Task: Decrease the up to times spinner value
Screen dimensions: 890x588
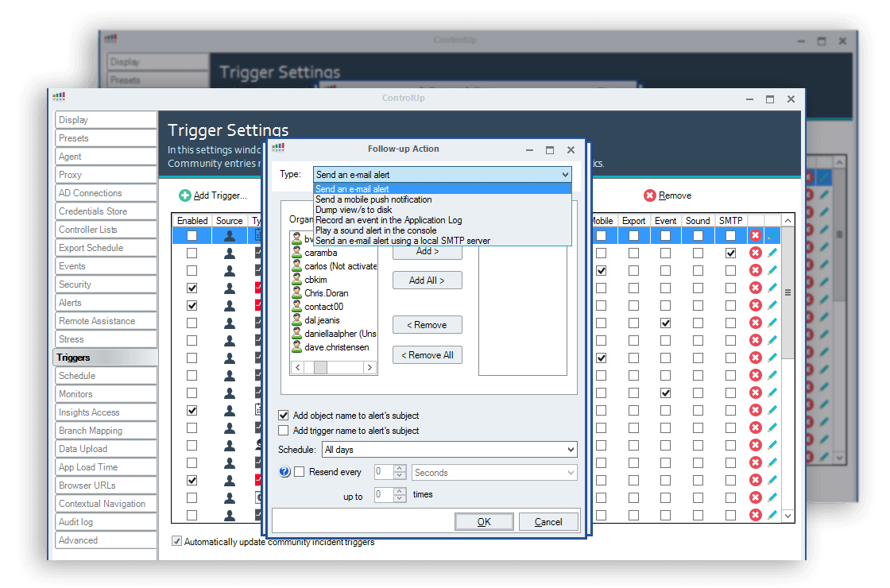Action: [x=400, y=498]
